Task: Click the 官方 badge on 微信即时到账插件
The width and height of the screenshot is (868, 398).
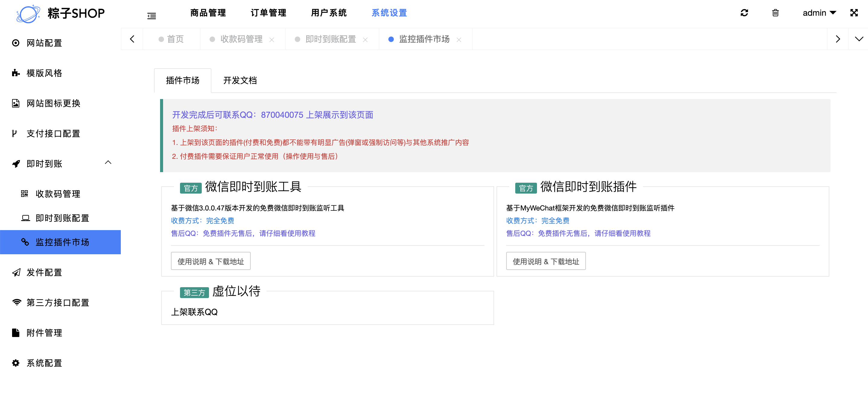Action: pyautogui.click(x=526, y=188)
